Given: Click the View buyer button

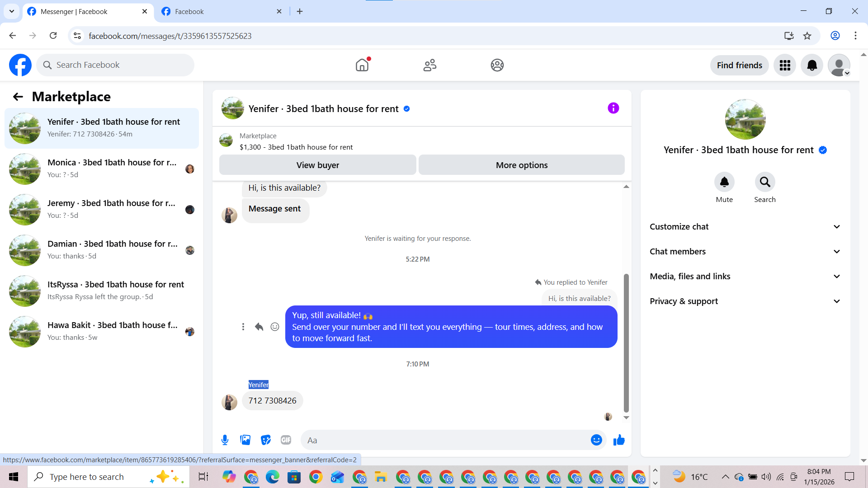Looking at the screenshot, I should pos(317,165).
